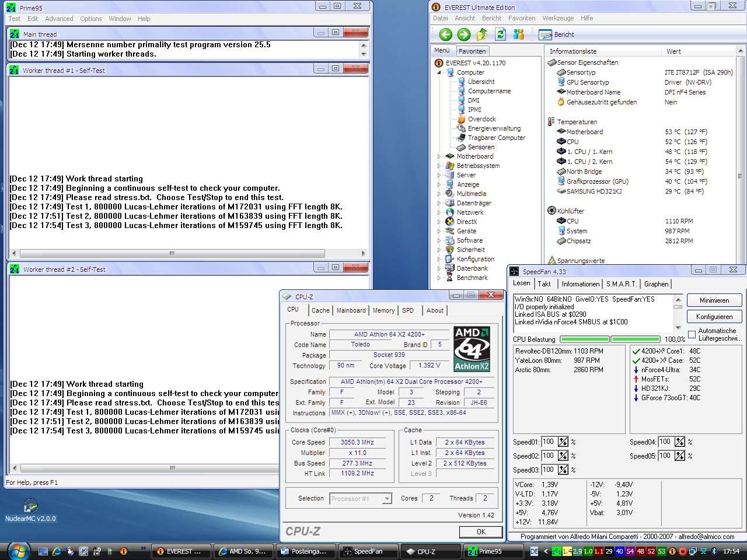This screenshot has width=747, height=560.
Task: Open the Options menu in Prime95
Action: 91,19
